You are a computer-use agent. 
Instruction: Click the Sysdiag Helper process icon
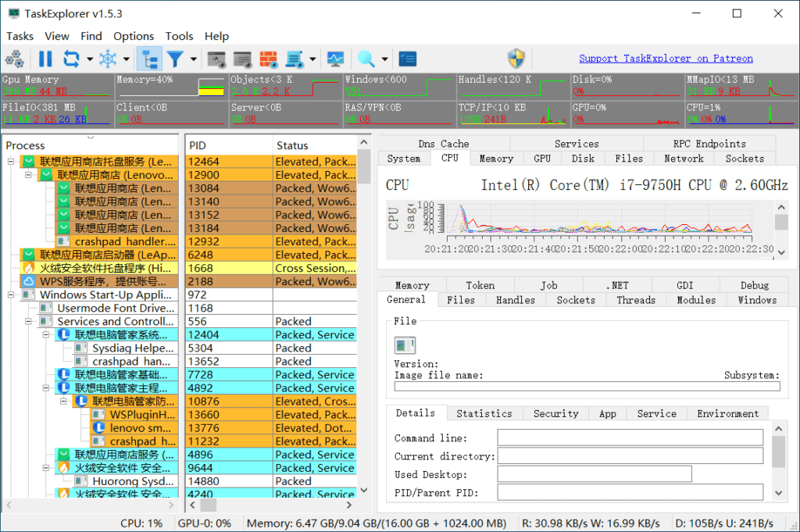tap(80, 348)
